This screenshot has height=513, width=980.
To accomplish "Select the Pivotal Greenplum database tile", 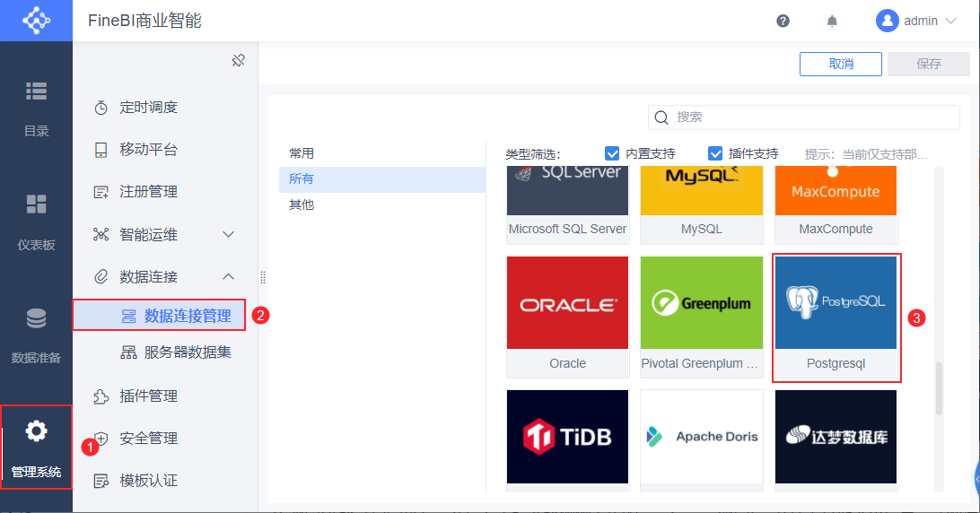I will pyautogui.click(x=701, y=317).
